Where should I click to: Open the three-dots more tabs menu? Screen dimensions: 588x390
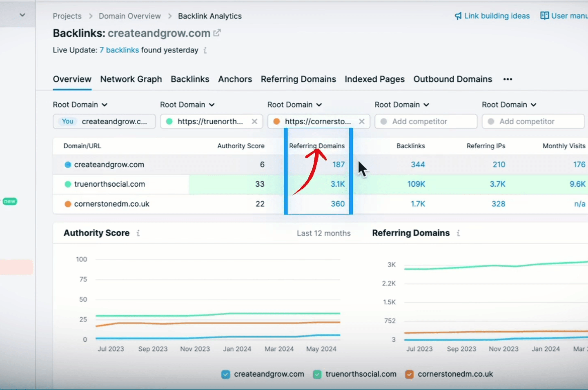[x=508, y=79]
